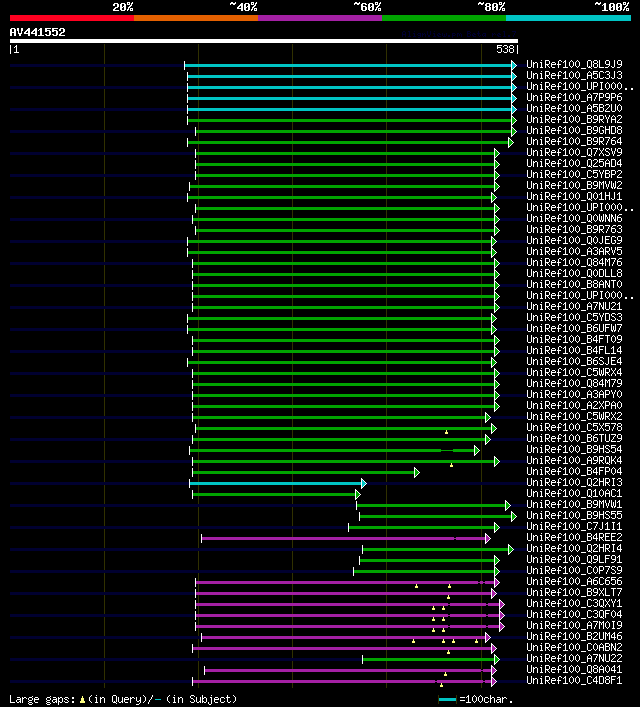The width and height of the screenshot is (640, 707).
Task: Select the UniRef100_A2XPA0 label
Action: pos(574,405)
